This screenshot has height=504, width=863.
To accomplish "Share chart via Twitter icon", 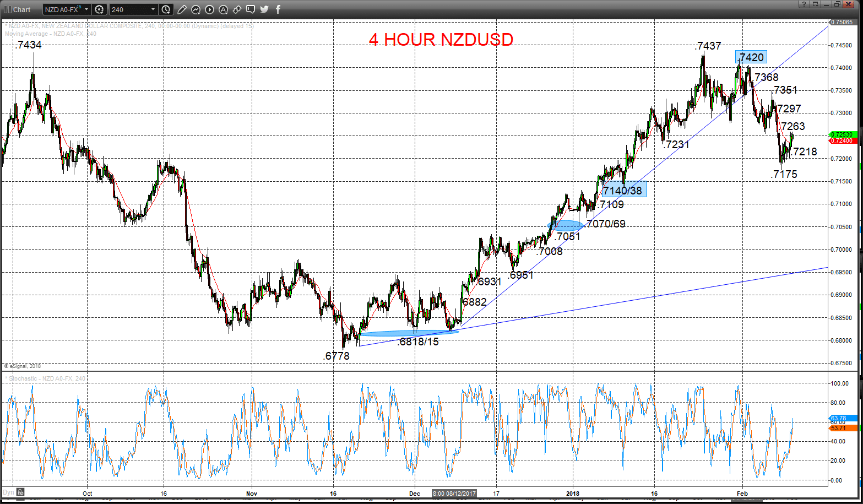I will (x=264, y=9).
